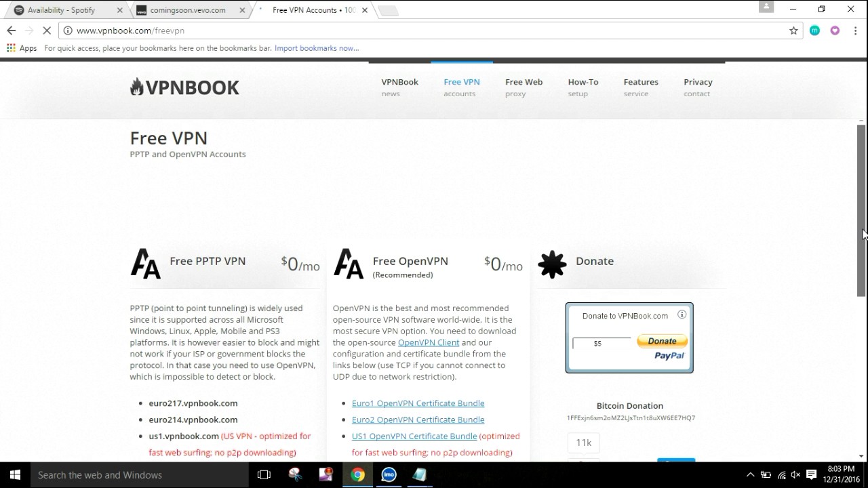Open the Windows Start menu
The image size is (868, 488).
pos(15,475)
